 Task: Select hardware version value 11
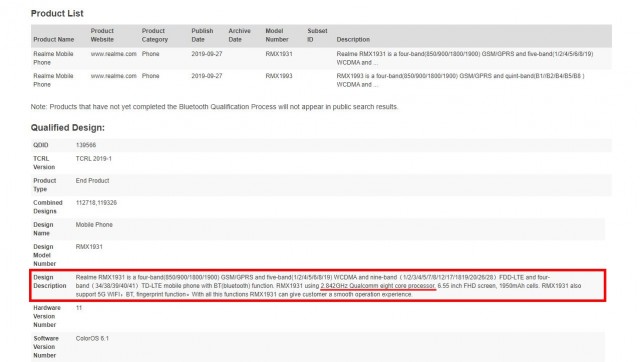pos(79,308)
